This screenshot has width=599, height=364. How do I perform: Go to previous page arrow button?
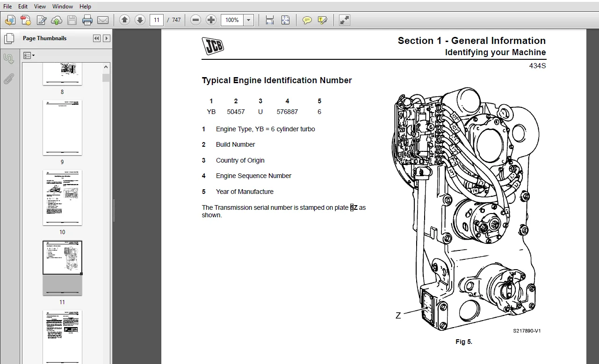click(x=124, y=20)
